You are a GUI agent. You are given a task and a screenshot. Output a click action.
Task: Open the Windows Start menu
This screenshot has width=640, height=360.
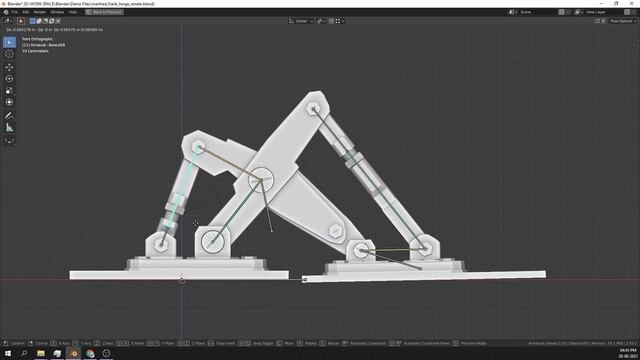pyautogui.click(x=8, y=353)
